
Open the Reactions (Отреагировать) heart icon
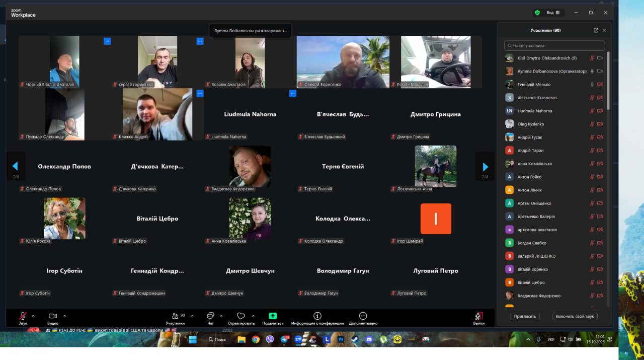pos(241,316)
